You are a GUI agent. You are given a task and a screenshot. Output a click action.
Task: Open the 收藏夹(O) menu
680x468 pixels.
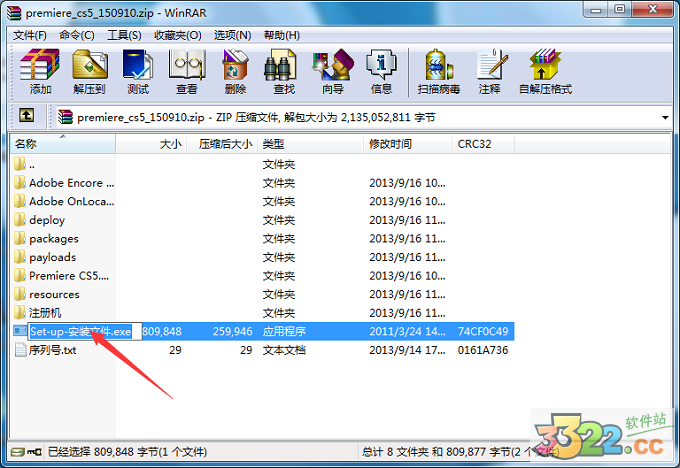pos(178,35)
